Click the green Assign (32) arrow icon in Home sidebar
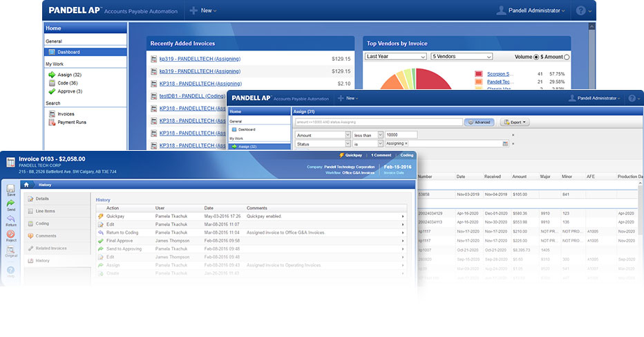 (x=52, y=75)
